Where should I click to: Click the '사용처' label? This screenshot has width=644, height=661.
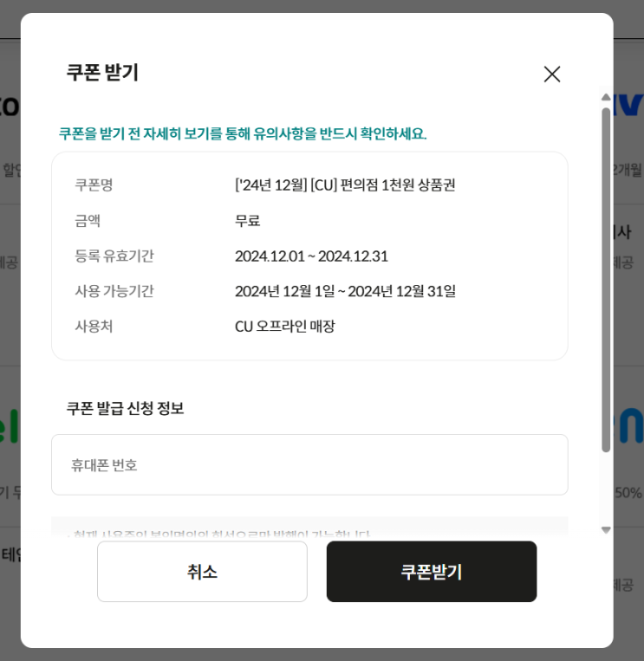pyautogui.click(x=94, y=327)
